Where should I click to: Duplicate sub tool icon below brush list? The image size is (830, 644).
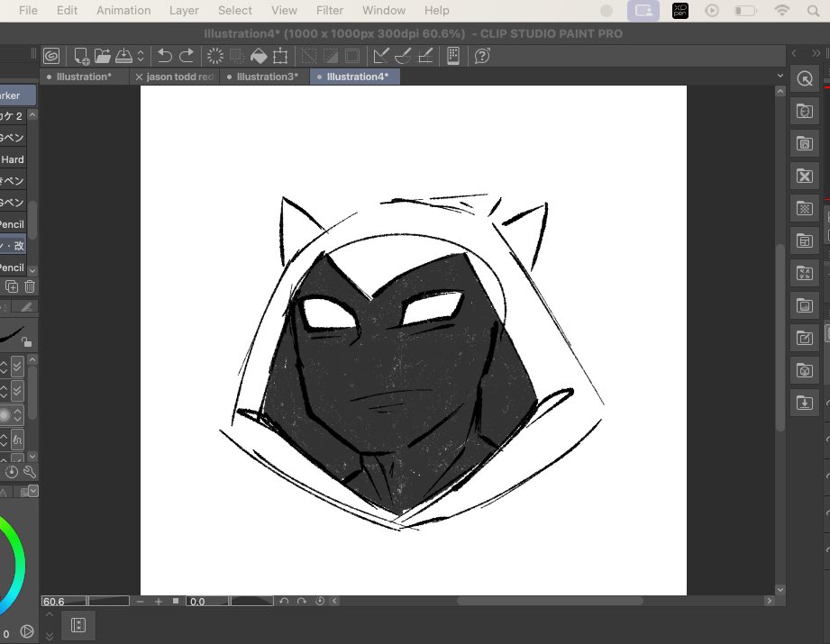(11, 286)
